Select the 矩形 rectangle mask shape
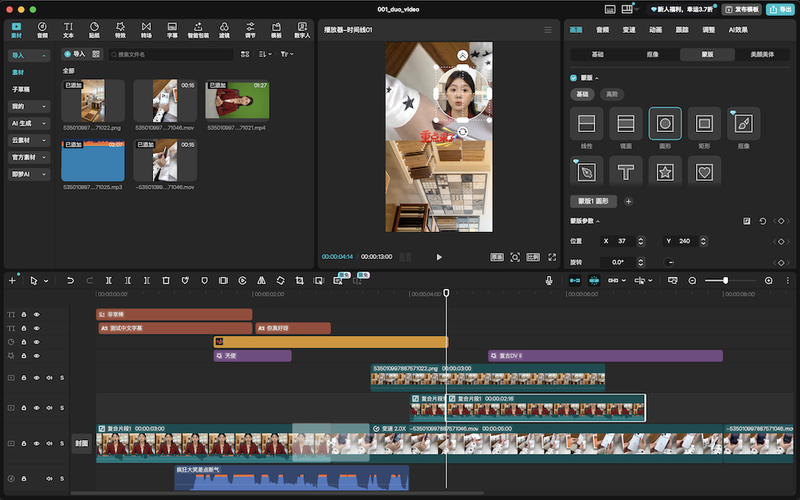Image resolution: width=800 pixels, height=500 pixels. coord(704,124)
